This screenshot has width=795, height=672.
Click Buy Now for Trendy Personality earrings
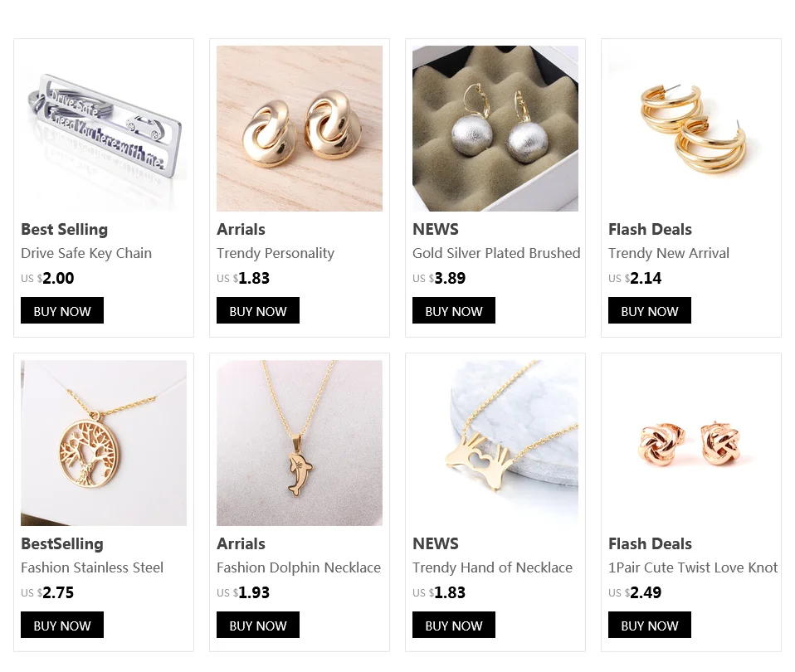coord(257,310)
